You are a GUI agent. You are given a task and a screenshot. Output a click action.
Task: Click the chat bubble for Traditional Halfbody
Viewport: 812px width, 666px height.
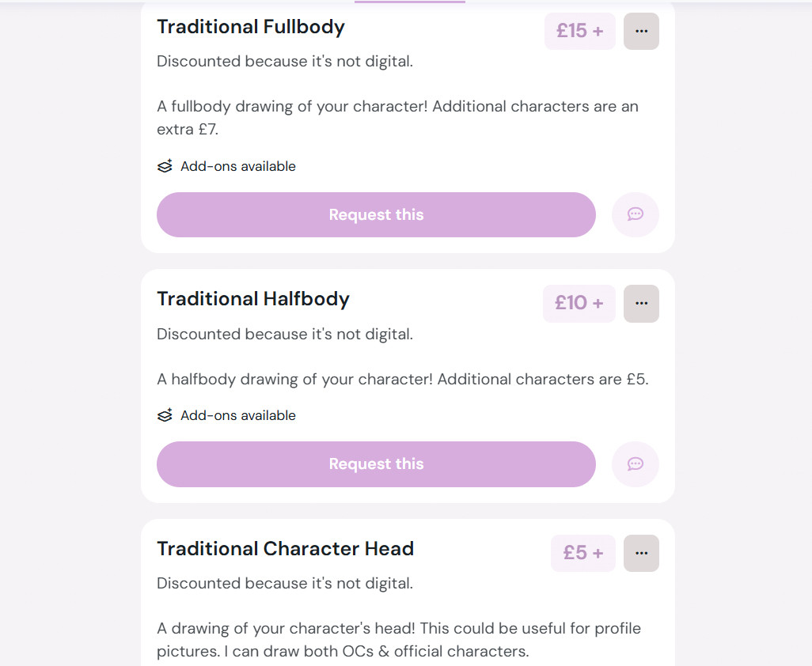click(636, 464)
